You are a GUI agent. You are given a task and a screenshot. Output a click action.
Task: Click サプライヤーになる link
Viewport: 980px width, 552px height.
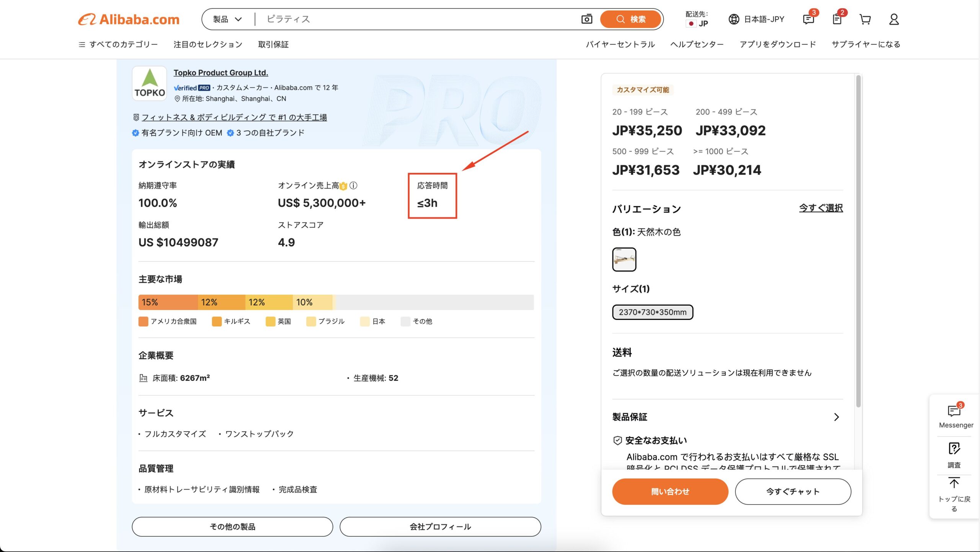(866, 44)
